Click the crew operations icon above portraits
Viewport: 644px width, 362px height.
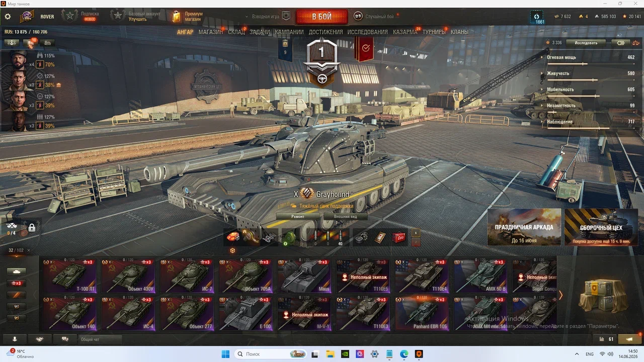pyautogui.click(x=12, y=43)
